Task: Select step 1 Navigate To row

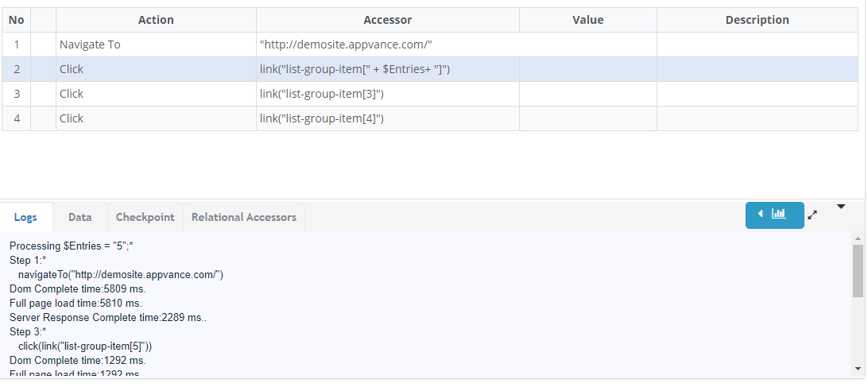Action: click(429, 45)
